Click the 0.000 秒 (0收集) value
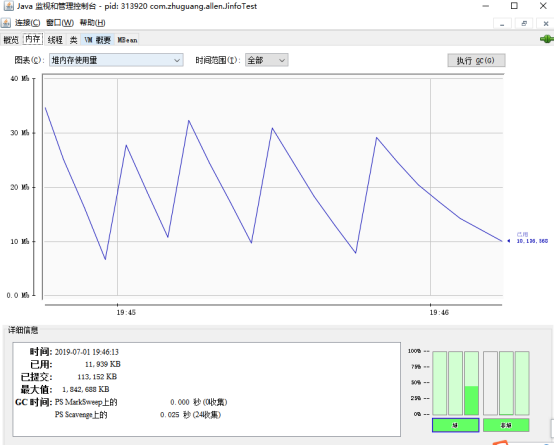The image size is (554, 445). point(199,402)
